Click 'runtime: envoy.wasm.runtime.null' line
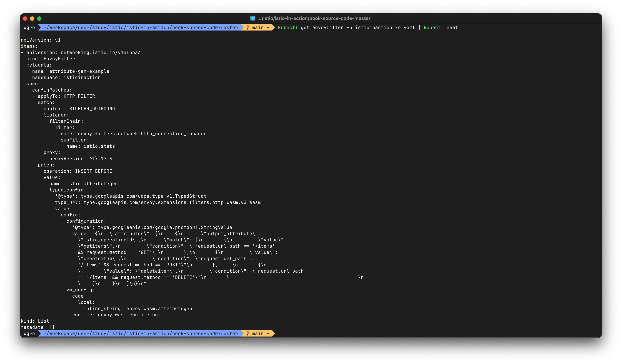 click(118, 315)
